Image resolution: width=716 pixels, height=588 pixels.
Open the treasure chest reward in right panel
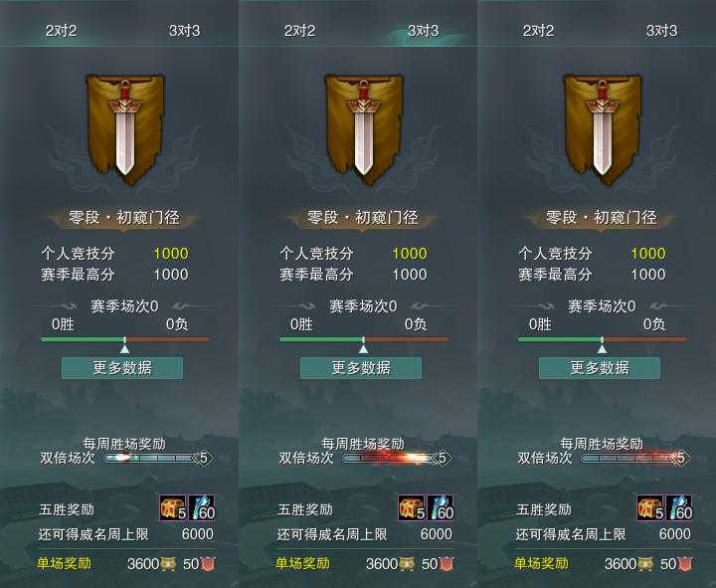click(x=650, y=508)
